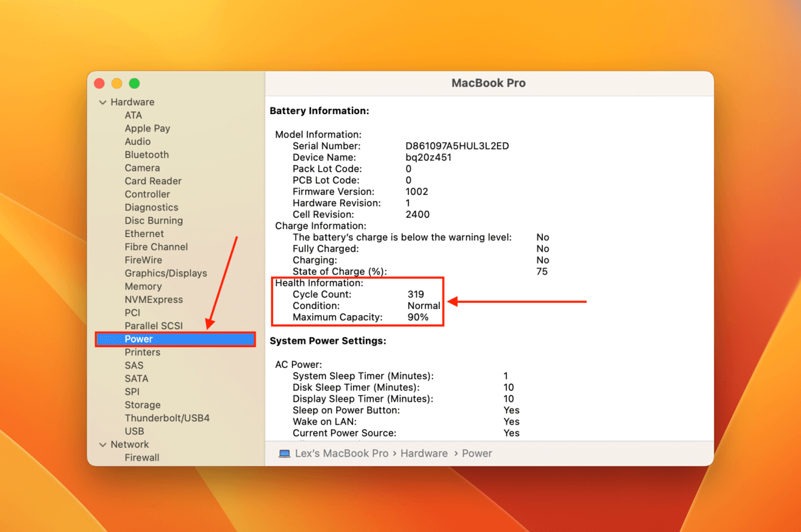Viewport: 801px width, 532px height.
Task: Click firmware version value 1002
Action: click(417, 192)
